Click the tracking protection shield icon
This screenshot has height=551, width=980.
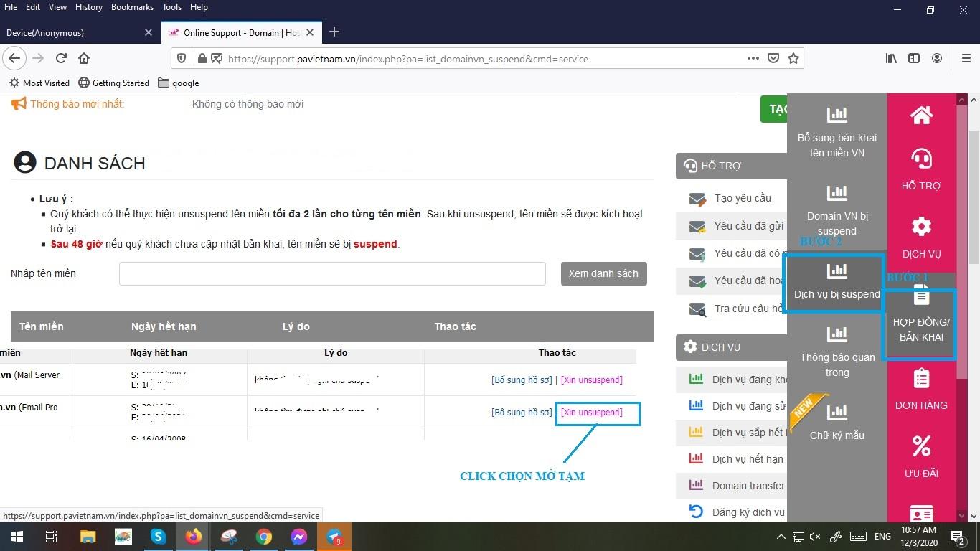182,59
